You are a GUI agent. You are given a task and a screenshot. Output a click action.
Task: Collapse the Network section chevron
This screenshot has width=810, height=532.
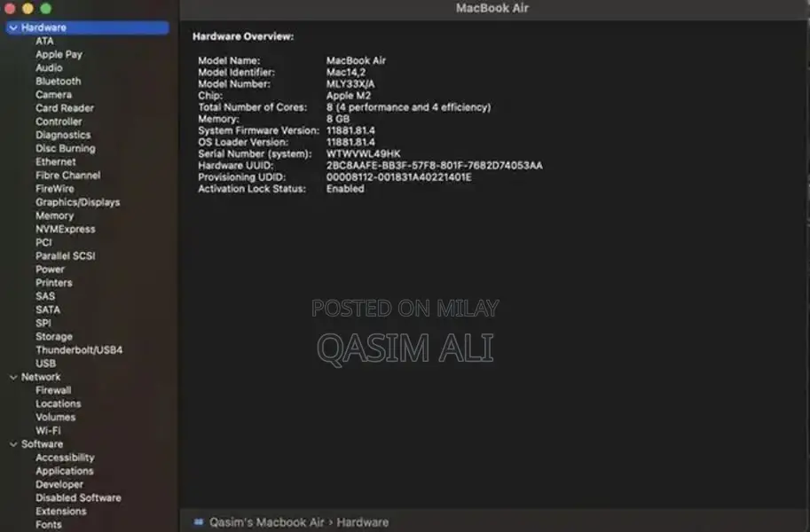tap(13, 377)
